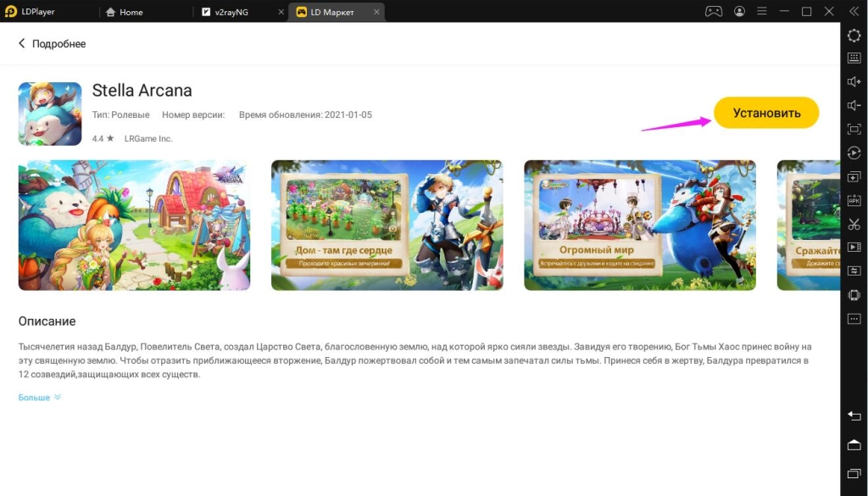Open the APK install tool

pyautogui.click(x=854, y=200)
